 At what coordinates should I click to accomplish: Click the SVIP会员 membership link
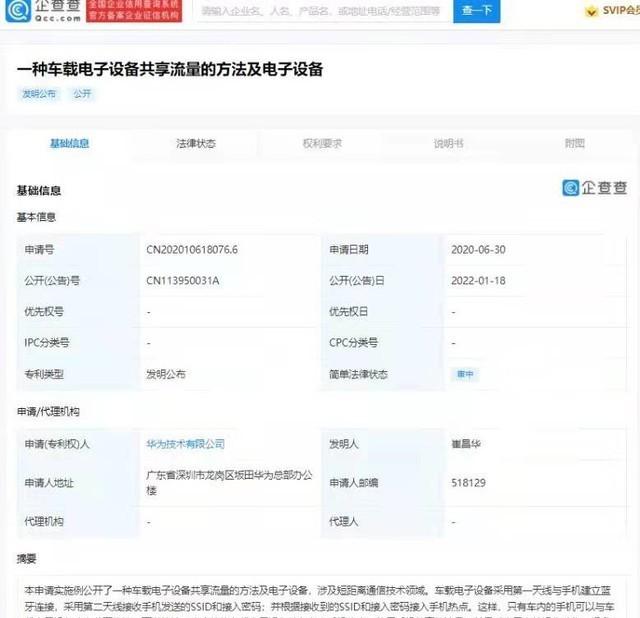tap(620, 11)
